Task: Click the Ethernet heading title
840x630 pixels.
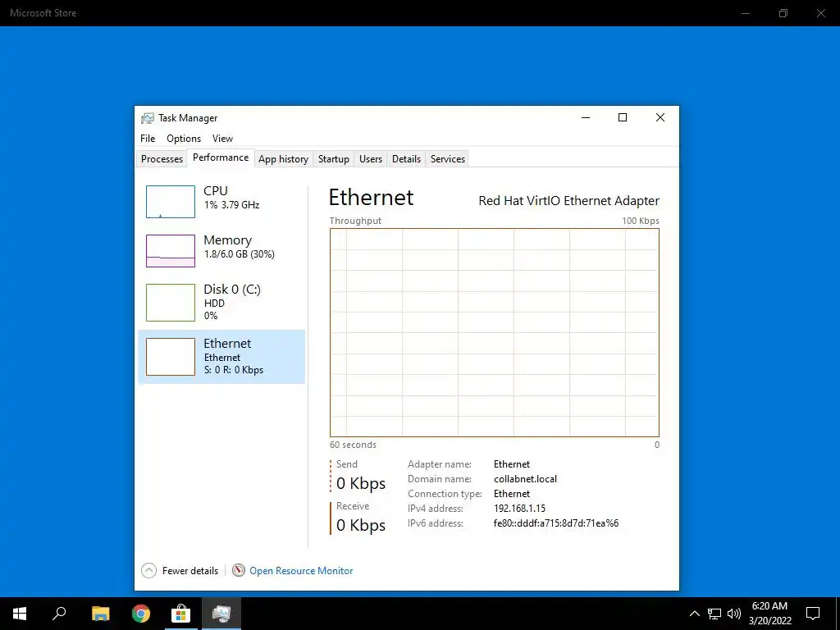Action: (x=372, y=197)
